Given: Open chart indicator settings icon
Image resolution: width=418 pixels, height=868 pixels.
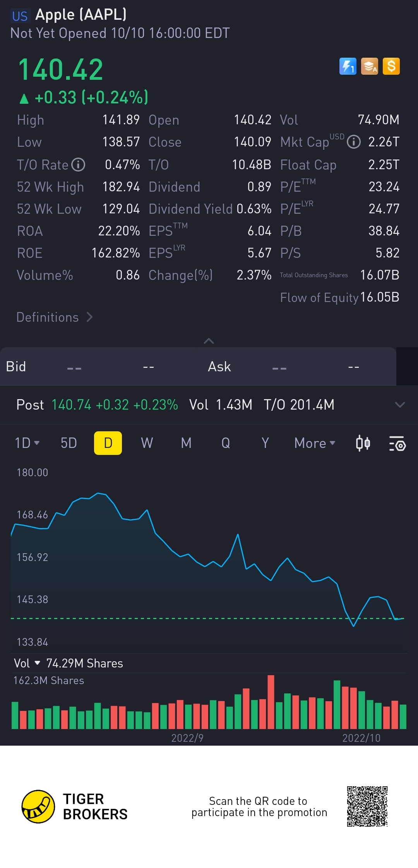Looking at the screenshot, I should coord(397,443).
